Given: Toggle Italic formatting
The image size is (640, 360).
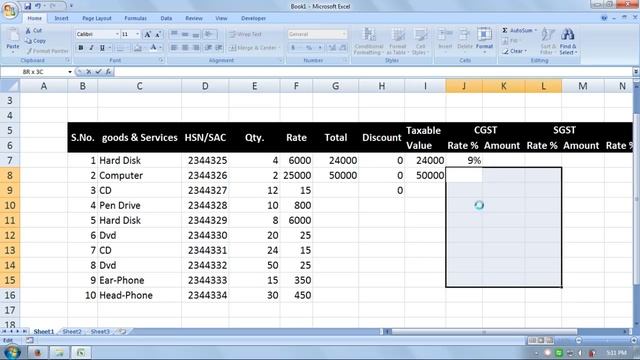Looking at the screenshot, I should [91, 48].
